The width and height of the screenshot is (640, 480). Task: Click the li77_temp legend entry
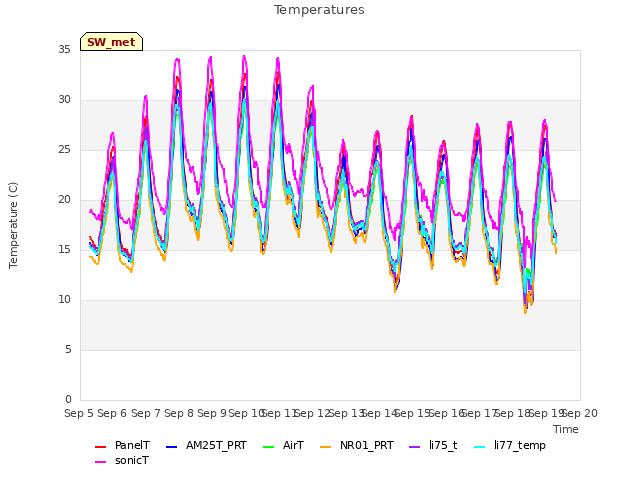[x=510, y=445]
